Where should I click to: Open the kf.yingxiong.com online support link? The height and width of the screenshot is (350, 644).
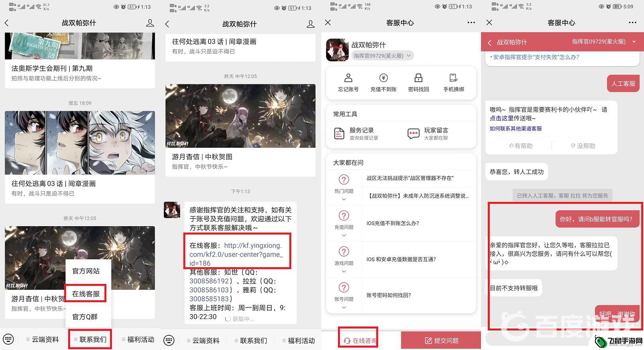(236, 254)
